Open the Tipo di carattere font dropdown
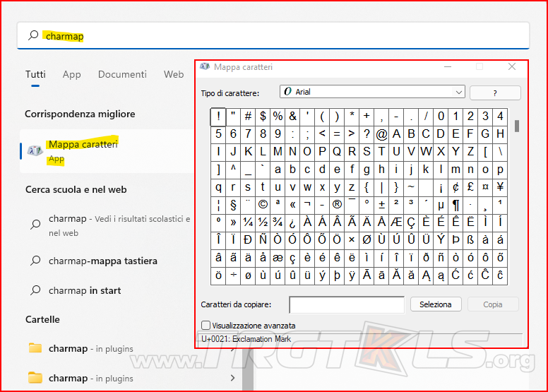This screenshot has height=392, width=548. pyautogui.click(x=372, y=92)
